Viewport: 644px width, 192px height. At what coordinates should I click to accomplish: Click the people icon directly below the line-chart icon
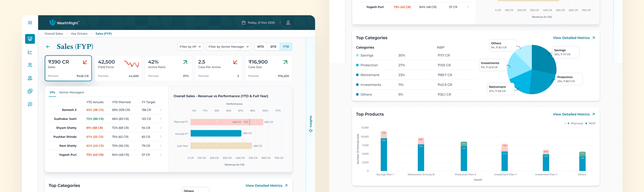coord(30,65)
